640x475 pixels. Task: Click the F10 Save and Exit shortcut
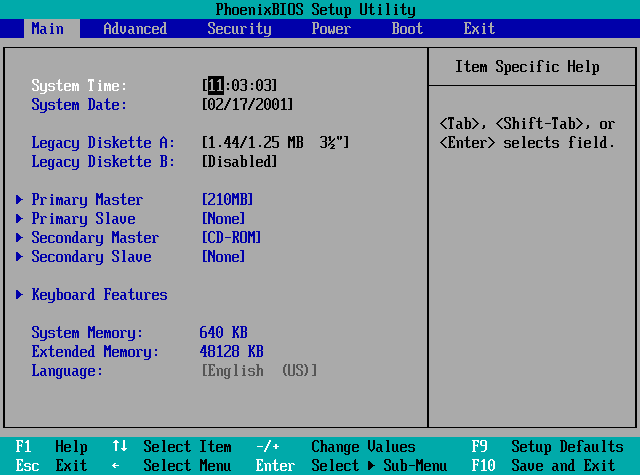pyautogui.click(x=547, y=466)
